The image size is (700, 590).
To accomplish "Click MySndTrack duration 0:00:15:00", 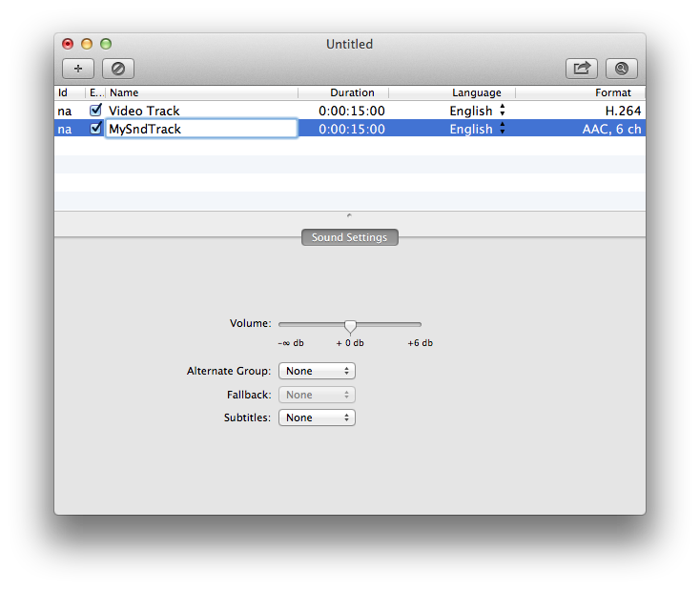I will click(x=352, y=129).
